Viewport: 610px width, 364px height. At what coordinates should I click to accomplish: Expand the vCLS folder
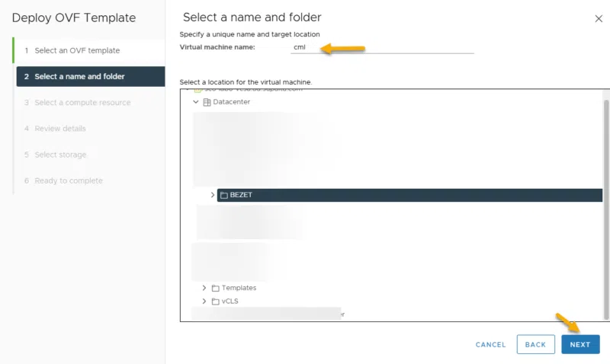204,301
